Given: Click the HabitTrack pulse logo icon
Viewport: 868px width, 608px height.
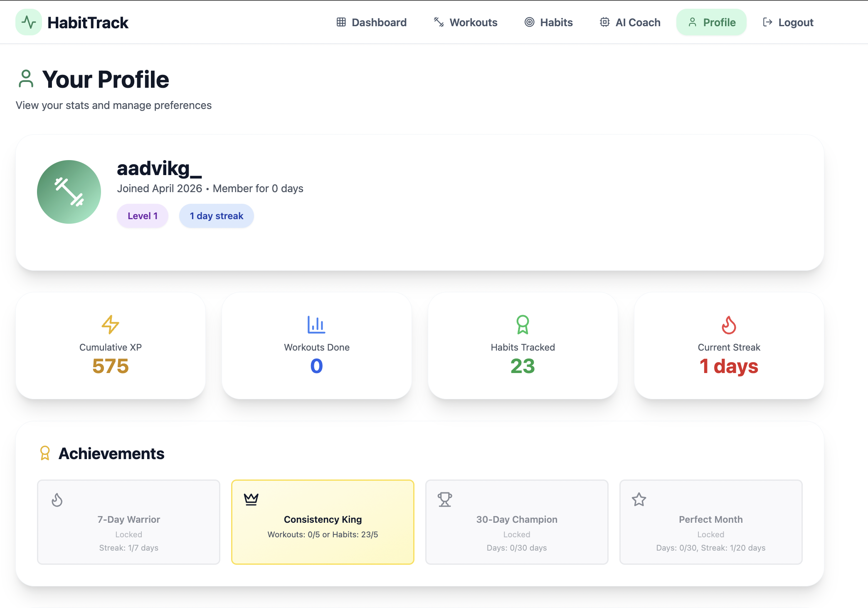Looking at the screenshot, I should (x=29, y=22).
